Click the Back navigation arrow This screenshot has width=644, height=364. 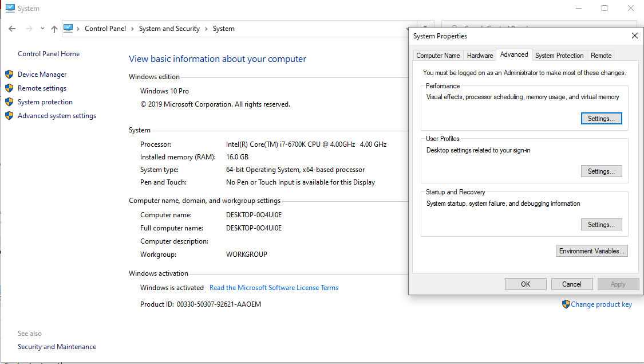12,29
